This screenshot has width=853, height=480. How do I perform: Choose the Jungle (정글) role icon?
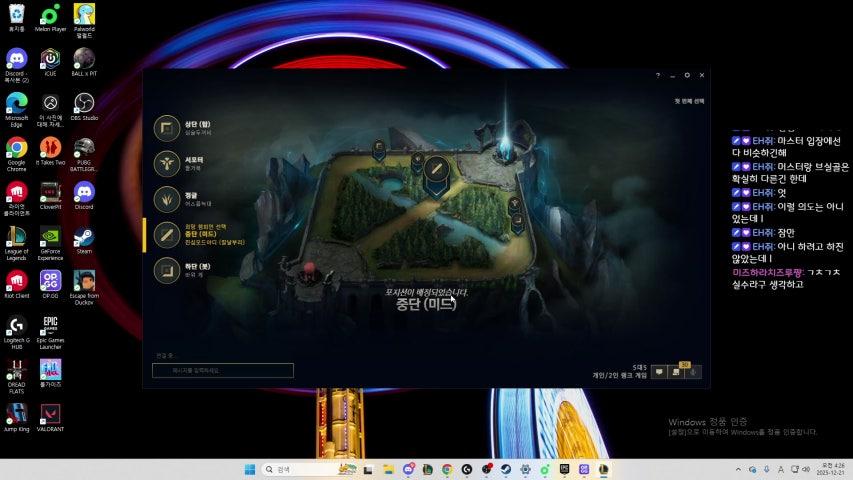166,199
